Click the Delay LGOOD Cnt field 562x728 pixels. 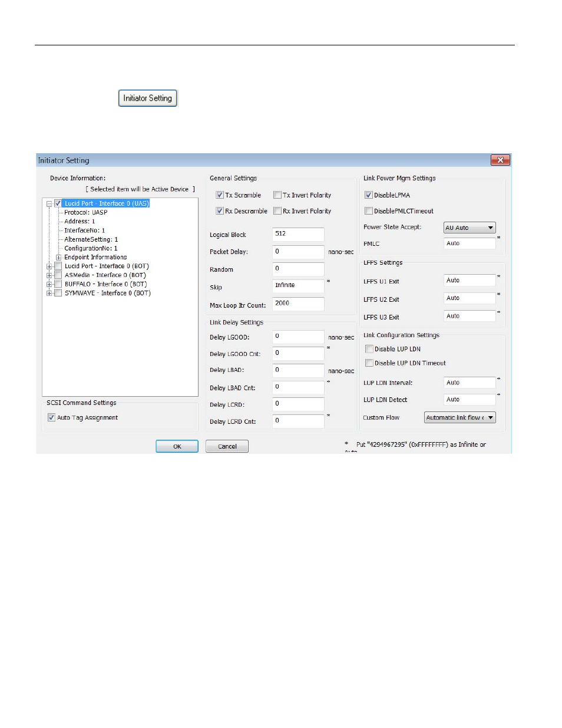pyautogui.click(x=298, y=353)
